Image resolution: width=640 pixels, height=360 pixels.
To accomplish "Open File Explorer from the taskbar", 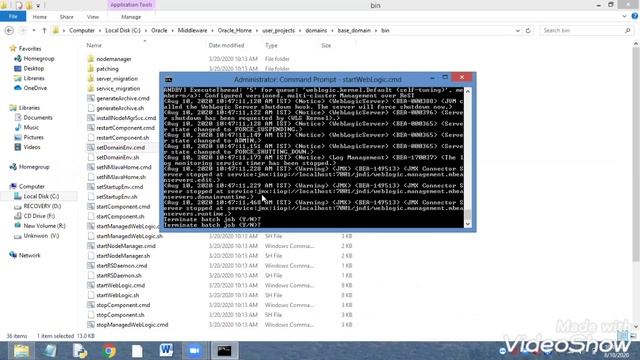I will pos(21,351).
